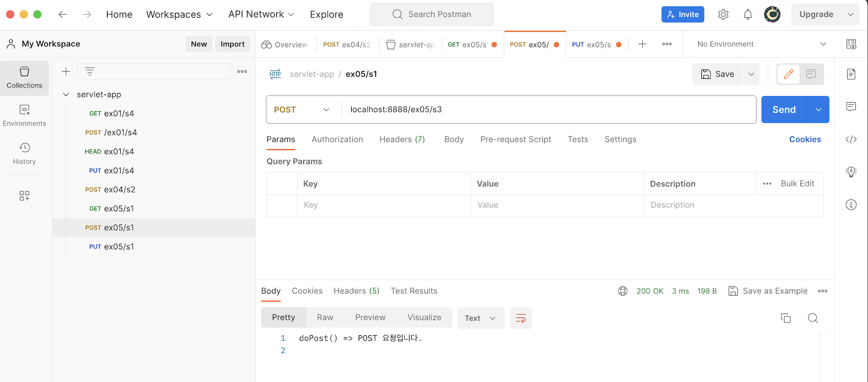
Task: Open the related requests lightbulb icon
Action: 851,172
